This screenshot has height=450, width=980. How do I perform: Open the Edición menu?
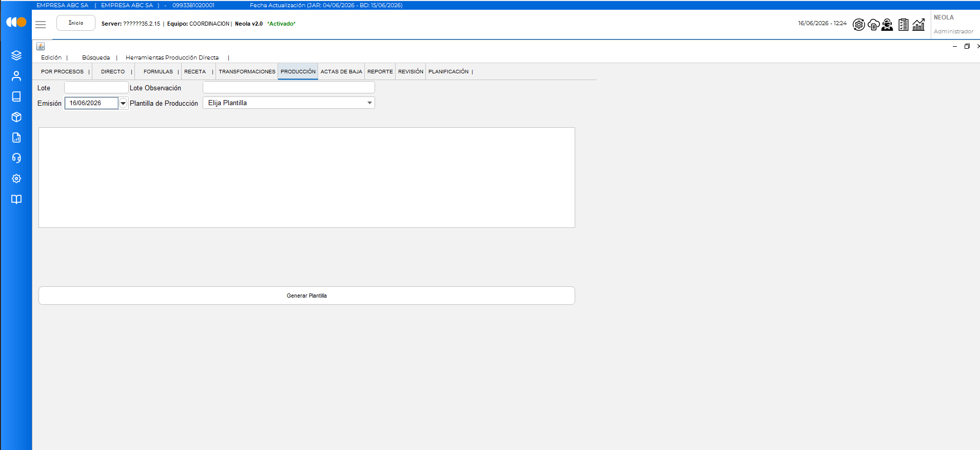pos(51,57)
